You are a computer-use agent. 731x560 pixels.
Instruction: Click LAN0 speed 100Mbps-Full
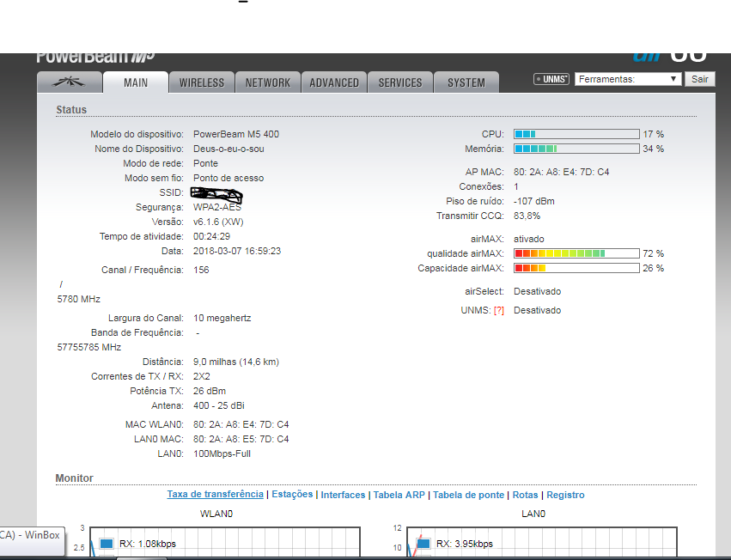(222, 453)
